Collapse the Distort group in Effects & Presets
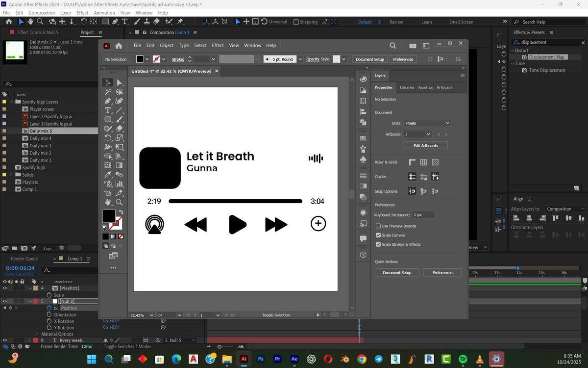 point(513,50)
